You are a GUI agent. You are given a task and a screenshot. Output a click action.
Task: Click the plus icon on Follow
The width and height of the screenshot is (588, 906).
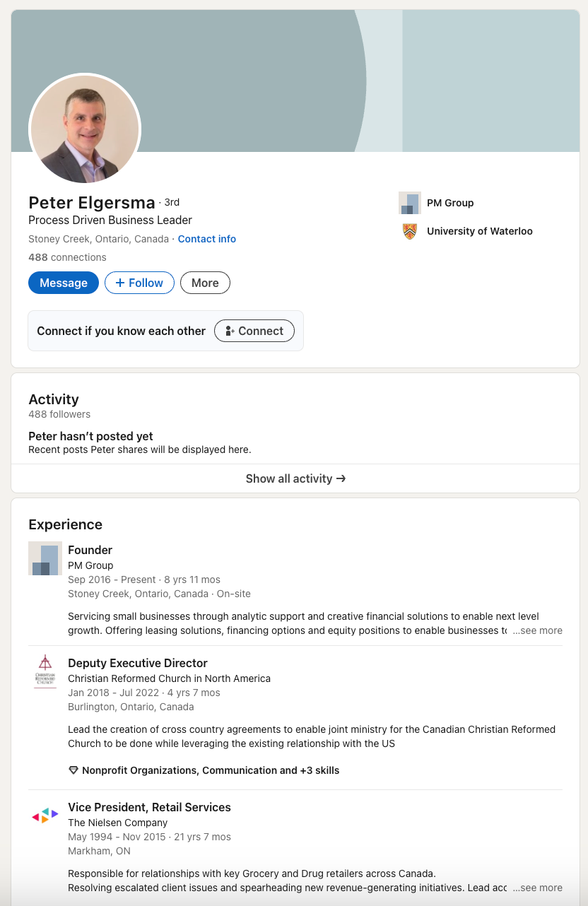click(x=120, y=283)
